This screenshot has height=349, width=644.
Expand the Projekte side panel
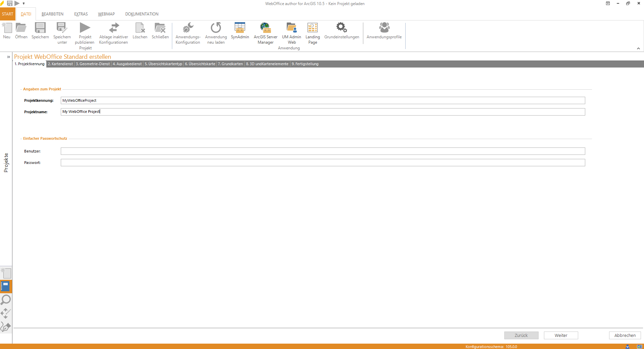point(8,57)
